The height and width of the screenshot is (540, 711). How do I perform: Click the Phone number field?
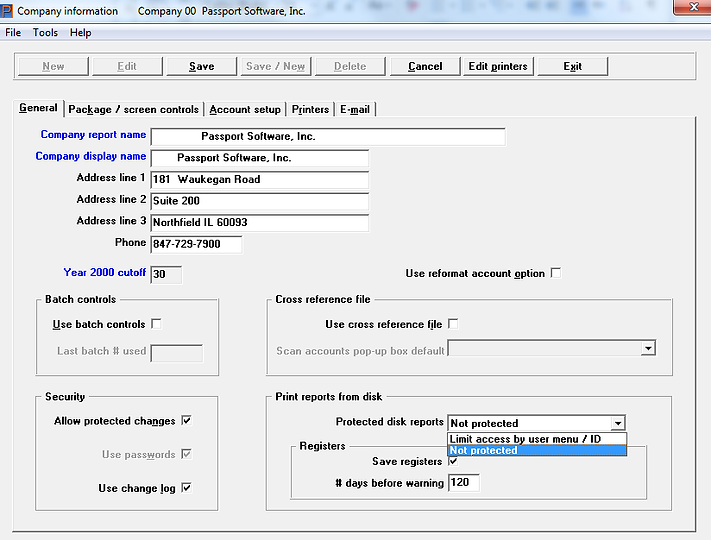pyautogui.click(x=196, y=244)
